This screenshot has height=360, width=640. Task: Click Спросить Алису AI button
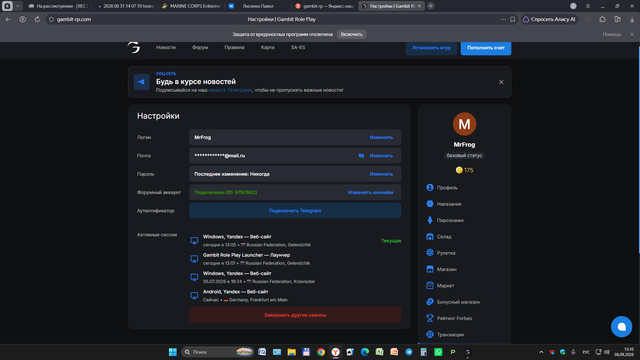tap(549, 19)
